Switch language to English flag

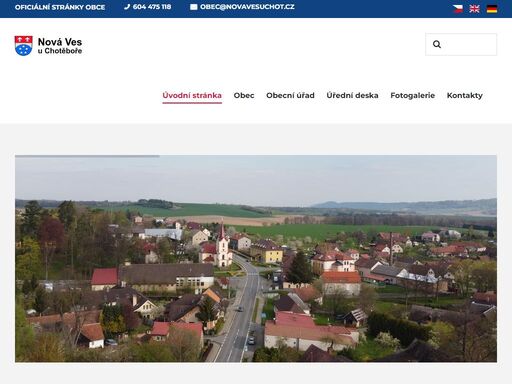click(x=474, y=9)
